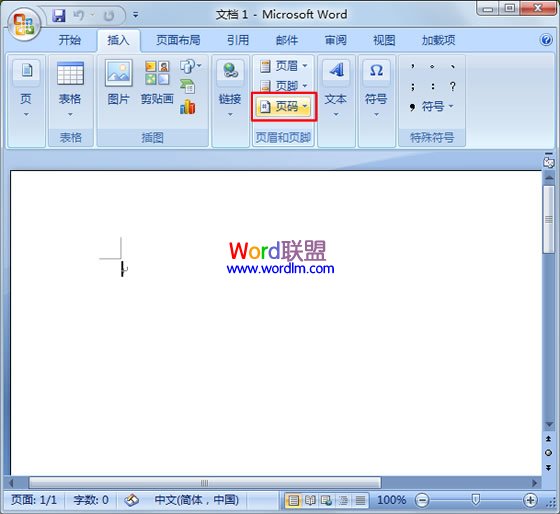
Task: Insert the colon special symbol
Action: (432, 86)
